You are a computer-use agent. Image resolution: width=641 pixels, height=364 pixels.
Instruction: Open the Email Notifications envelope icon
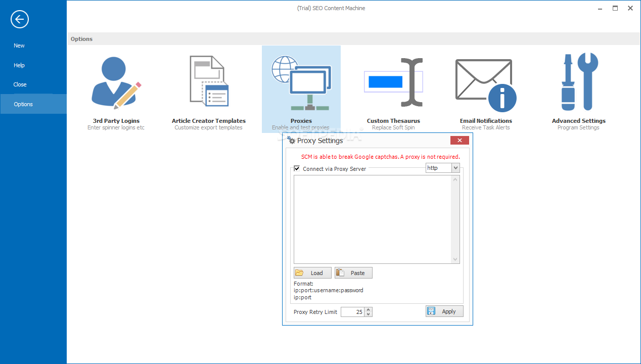486,85
